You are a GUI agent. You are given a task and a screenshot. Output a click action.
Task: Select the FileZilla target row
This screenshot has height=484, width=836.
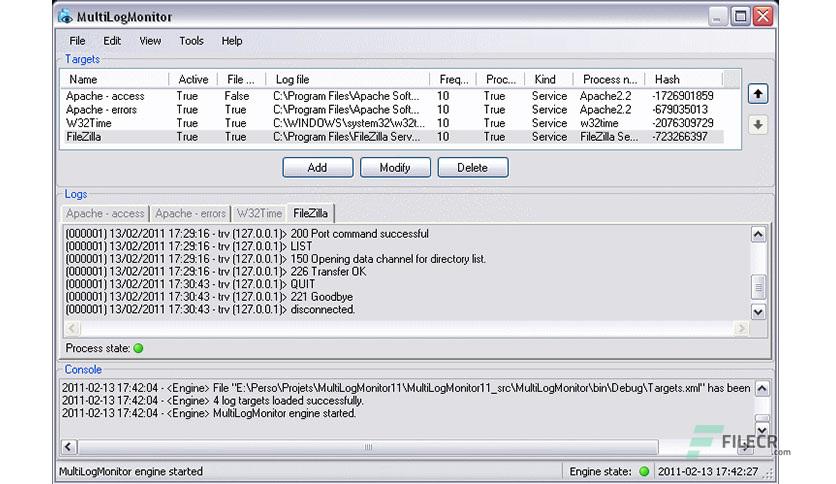(395, 137)
